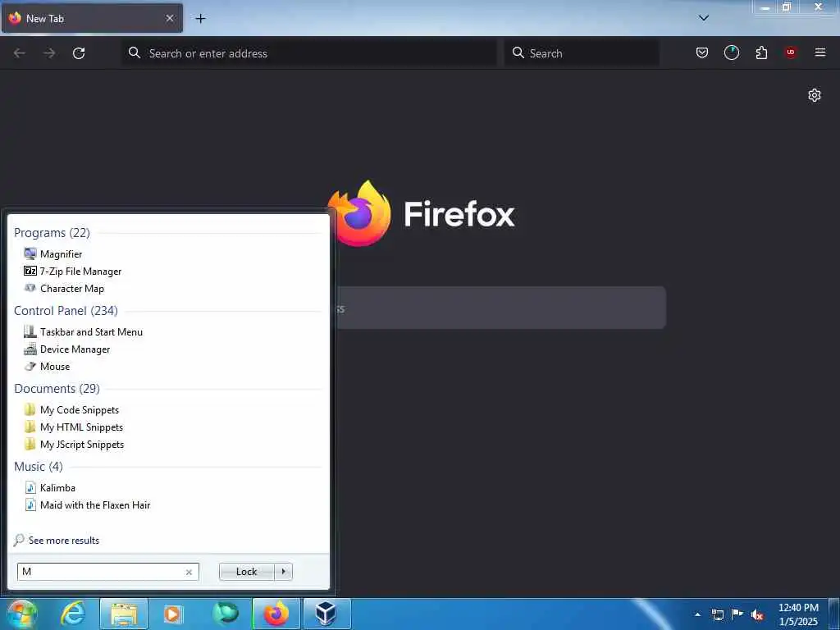Image resolution: width=840 pixels, height=630 pixels.
Task: Reload the current Firefox page
Action: click(x=79, y=53)
